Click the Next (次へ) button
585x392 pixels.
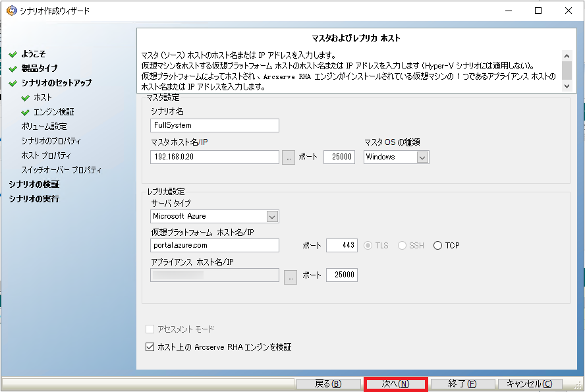pyautogui.click(x=395, y=384)
